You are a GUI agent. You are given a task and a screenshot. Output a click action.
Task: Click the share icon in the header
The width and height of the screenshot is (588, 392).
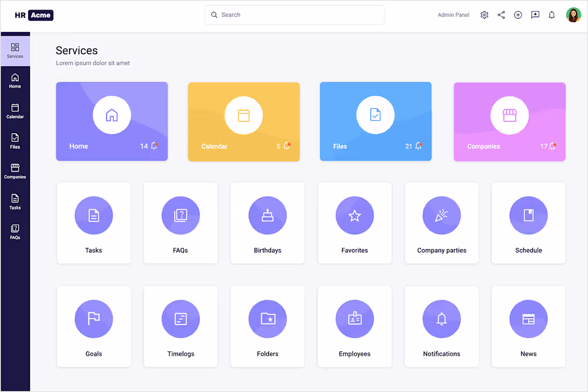[x=501, y=15]
